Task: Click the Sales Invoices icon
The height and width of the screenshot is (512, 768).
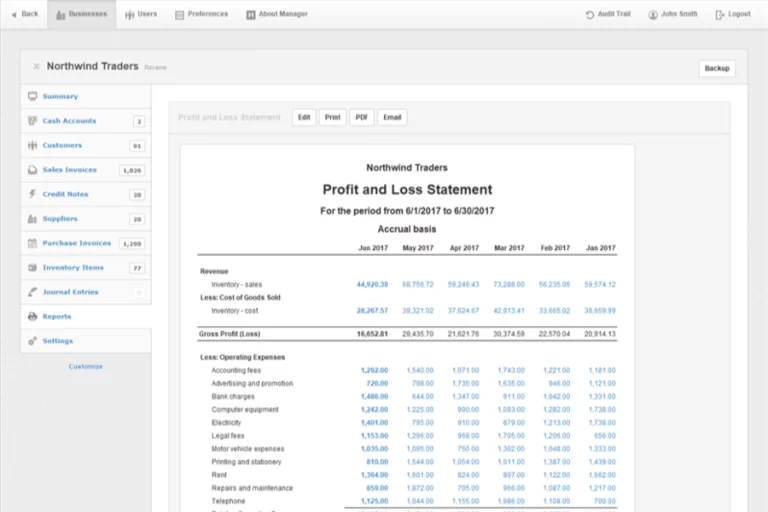Action: pyautogui.click(x=32, y=170)
